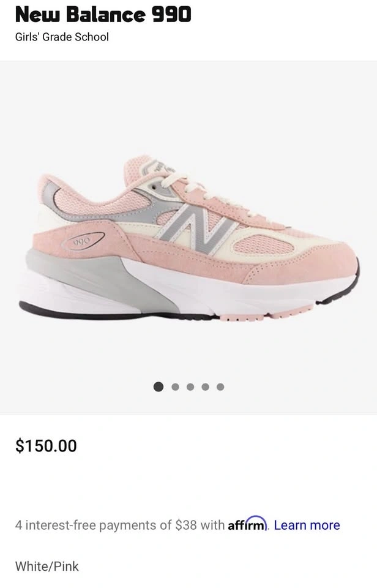The width and height of the screenshot is (377, 588).
Task: Tap the Affirm logo
Action: [248, 524]
